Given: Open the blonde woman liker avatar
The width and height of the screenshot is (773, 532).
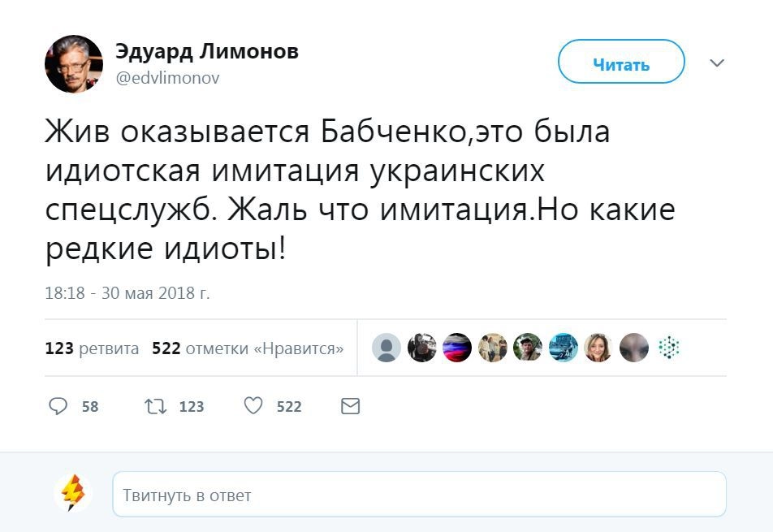Looking at the screenshot, I should click(x=598, y=348).
